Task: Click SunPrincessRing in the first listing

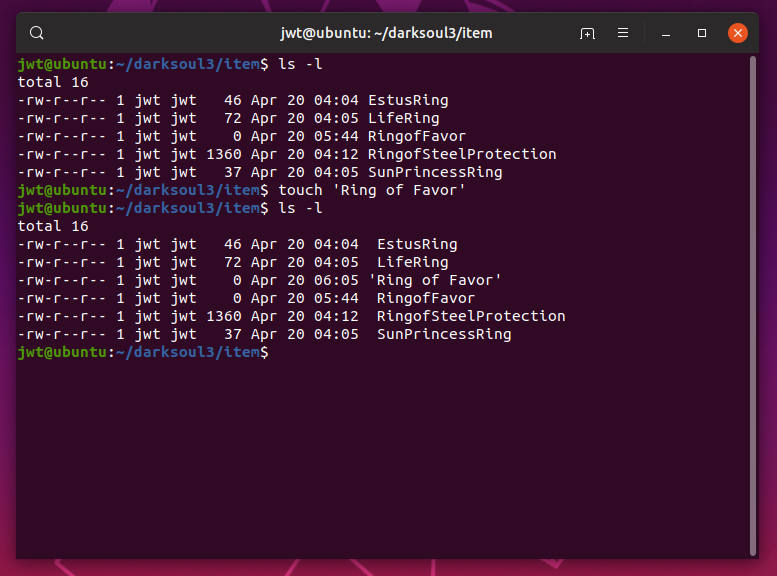Action: click(435, 173)
